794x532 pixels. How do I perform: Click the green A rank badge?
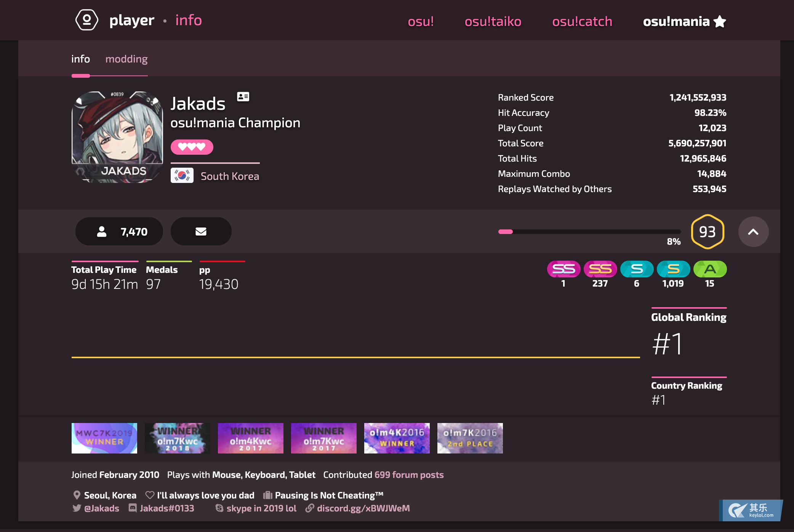[x=710, y=269]
